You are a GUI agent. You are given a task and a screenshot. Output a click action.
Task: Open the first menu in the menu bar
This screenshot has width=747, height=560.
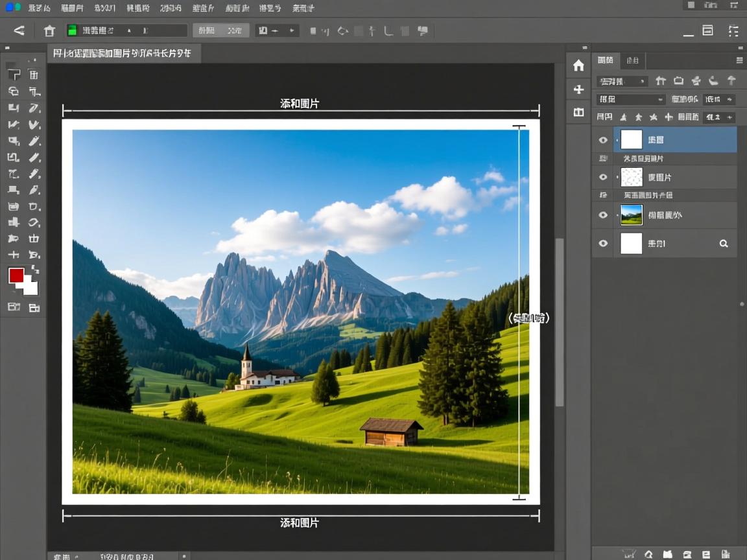coord(39,8)
